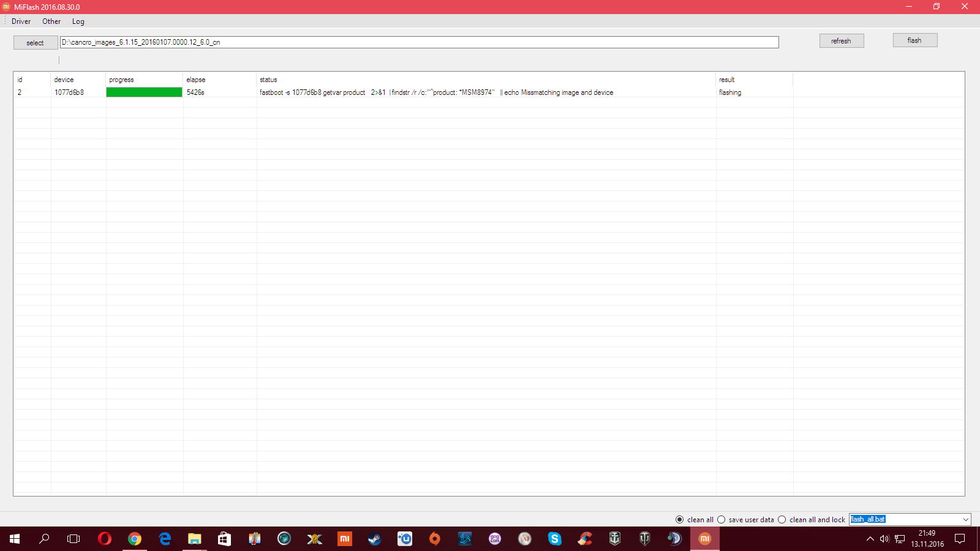Open the Log menu
Viewport: 980px width, 551px height.
pos(78,21)
